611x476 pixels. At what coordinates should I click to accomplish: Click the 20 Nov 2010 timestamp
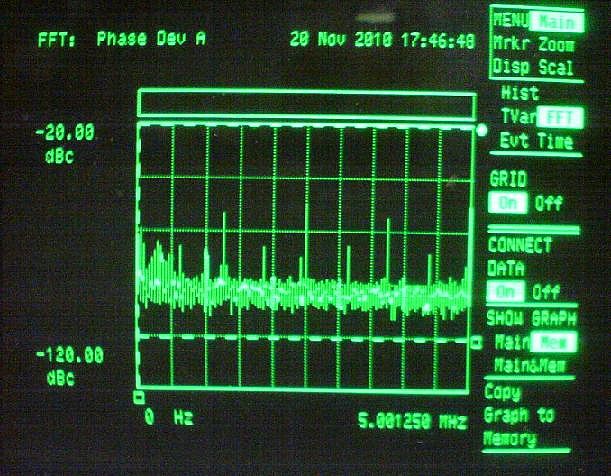[x=382, y=40]
